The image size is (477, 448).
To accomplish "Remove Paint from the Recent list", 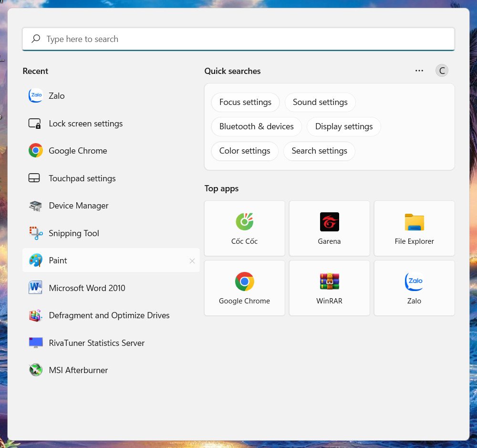I will pos(192,261).
